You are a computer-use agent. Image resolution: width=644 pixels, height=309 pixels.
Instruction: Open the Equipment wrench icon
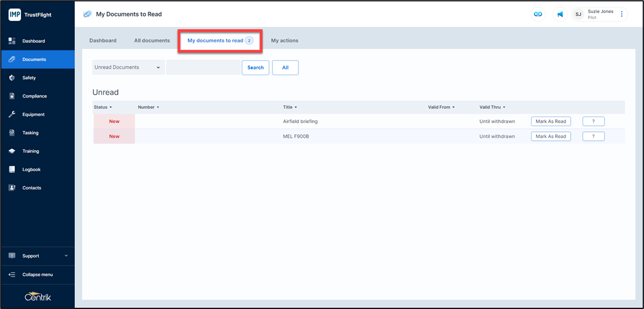point(12,115)
